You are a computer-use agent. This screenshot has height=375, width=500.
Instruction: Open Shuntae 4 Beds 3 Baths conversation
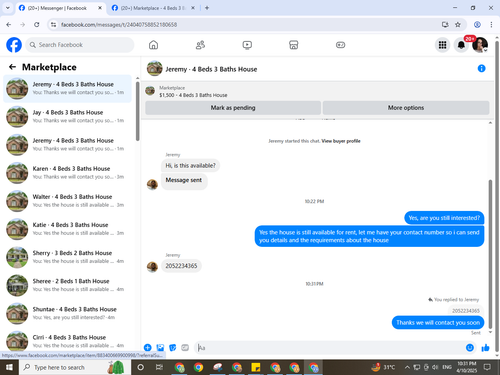pyautogui.click(x=67, y=313)
